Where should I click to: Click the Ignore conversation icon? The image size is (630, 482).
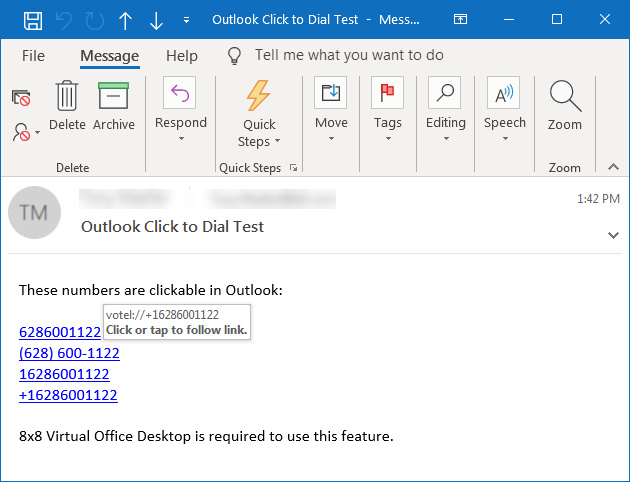point(21,97)
